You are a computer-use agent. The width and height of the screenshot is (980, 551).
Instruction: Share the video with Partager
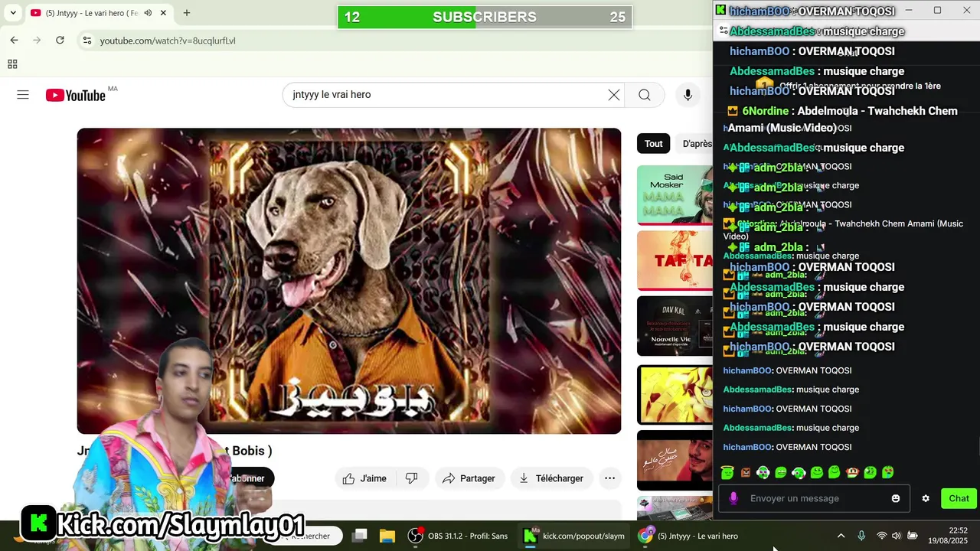pyautogui.click(x=469, y=478)
